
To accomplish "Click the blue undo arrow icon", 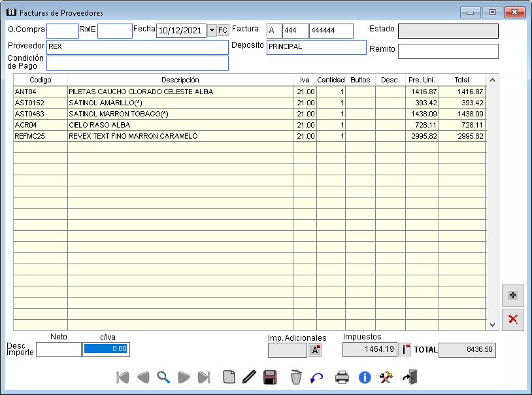I will click(x=317, y=377).
